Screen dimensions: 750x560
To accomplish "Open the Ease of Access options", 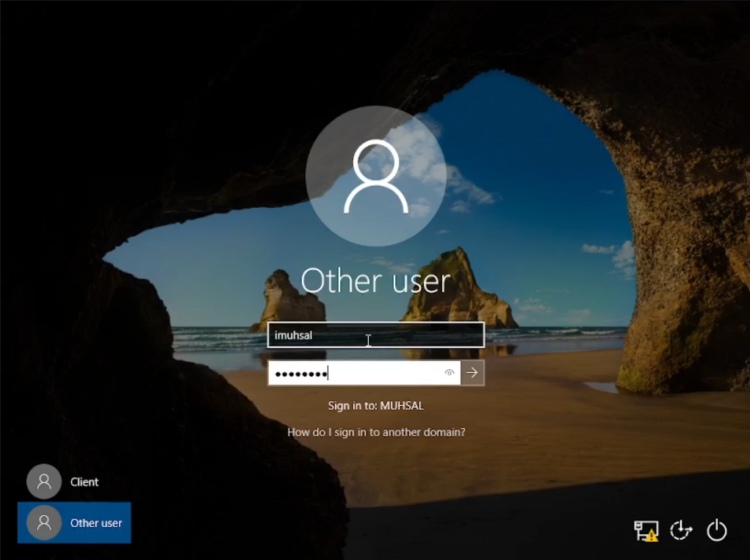I will [x=681, y=531].
